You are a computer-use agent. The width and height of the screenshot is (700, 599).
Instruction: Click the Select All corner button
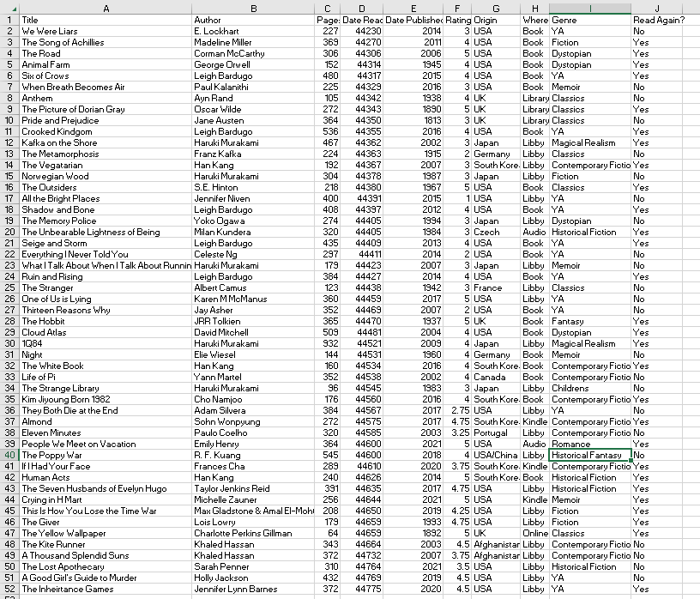(8, 9)
